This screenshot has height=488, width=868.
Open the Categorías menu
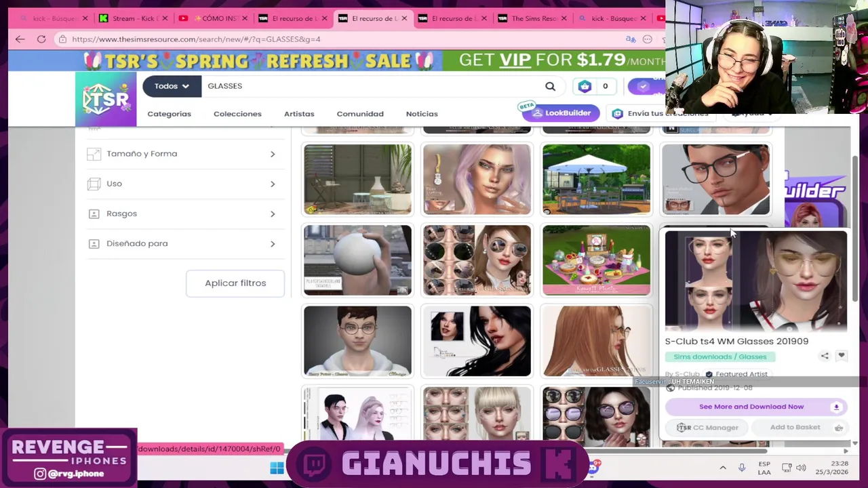[170, 114]
